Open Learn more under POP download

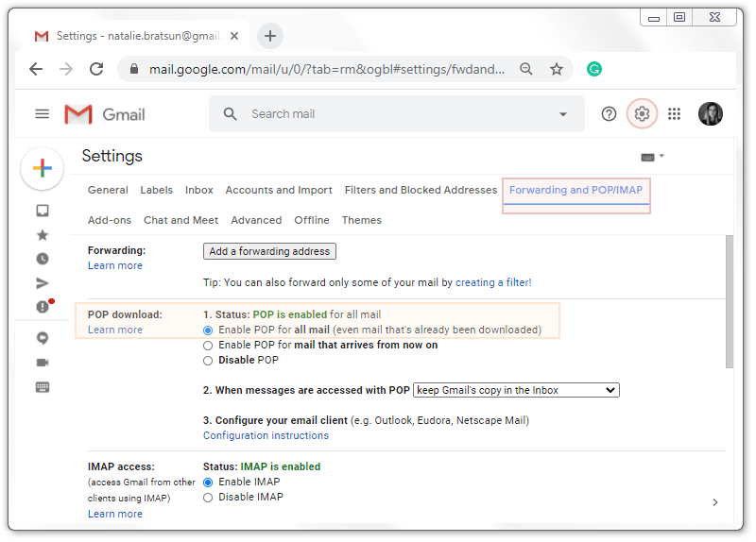tap(115, 330)
